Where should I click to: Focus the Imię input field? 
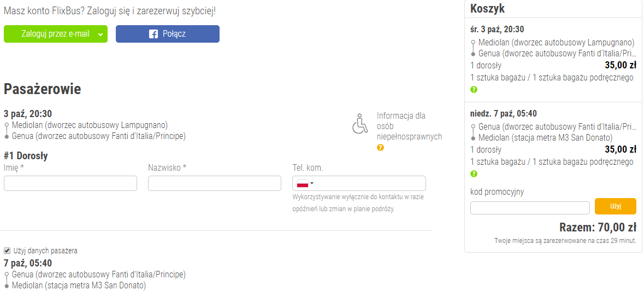(x=70, y=183)
